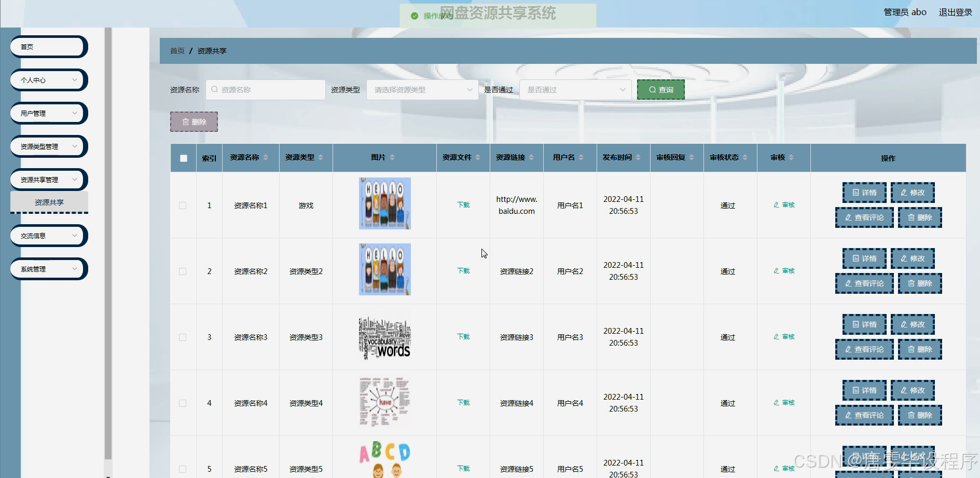Image resolution: width=980 pixels, height=478 pixels.
Task: Click the batch 删除 button above table
Action: pyautogui.click(x=194, y=122)
